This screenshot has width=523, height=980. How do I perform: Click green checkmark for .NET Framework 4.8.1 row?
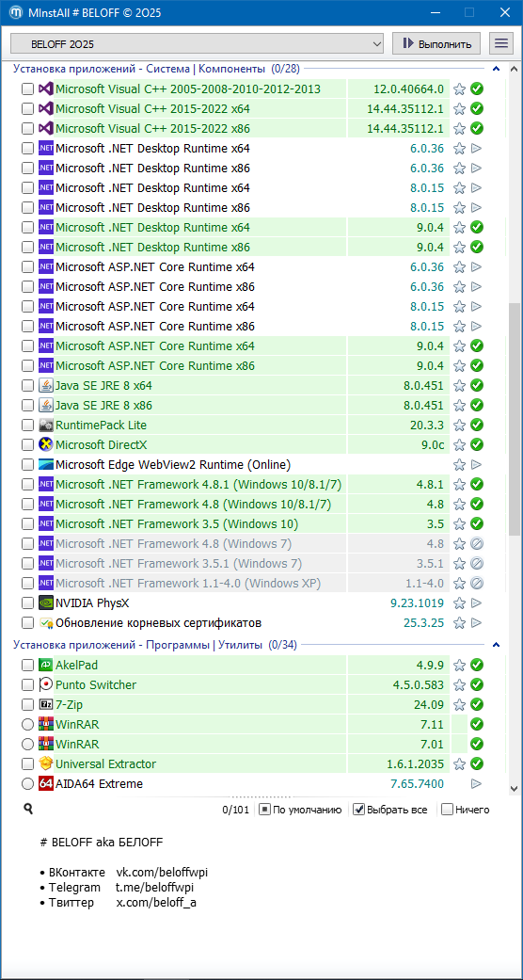pyautogui.click(x=477, y=485)
